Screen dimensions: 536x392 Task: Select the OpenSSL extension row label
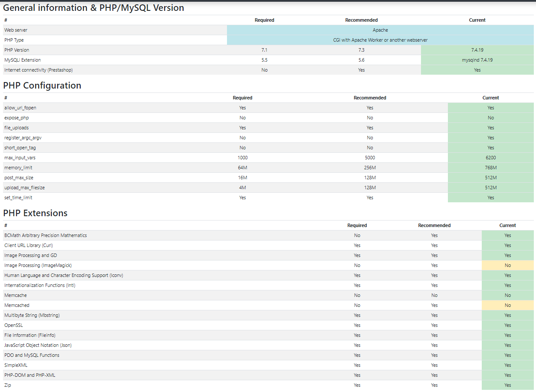tap(13, 325)
